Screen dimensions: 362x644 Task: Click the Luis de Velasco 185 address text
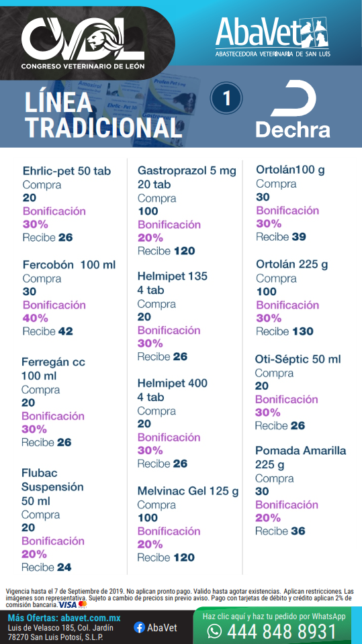click(60, 628)
